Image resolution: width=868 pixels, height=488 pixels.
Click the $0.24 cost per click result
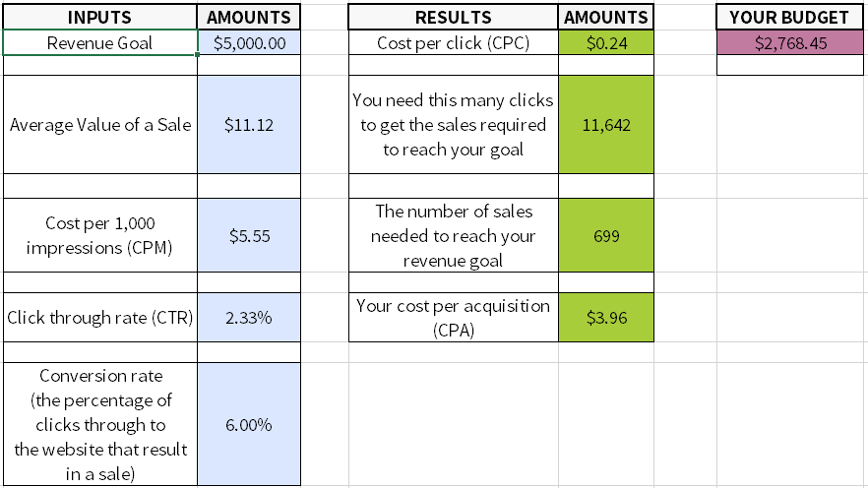[x=606, y=42]
